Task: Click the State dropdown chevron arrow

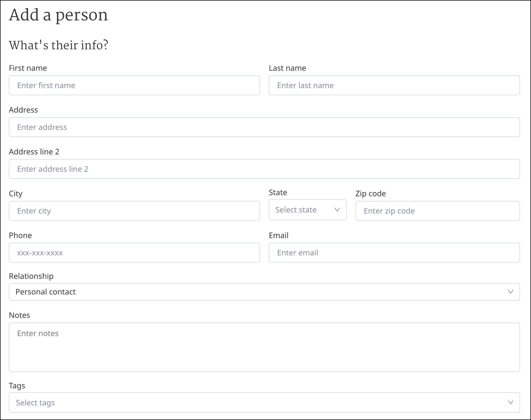Action: click(x=337, y=210)
